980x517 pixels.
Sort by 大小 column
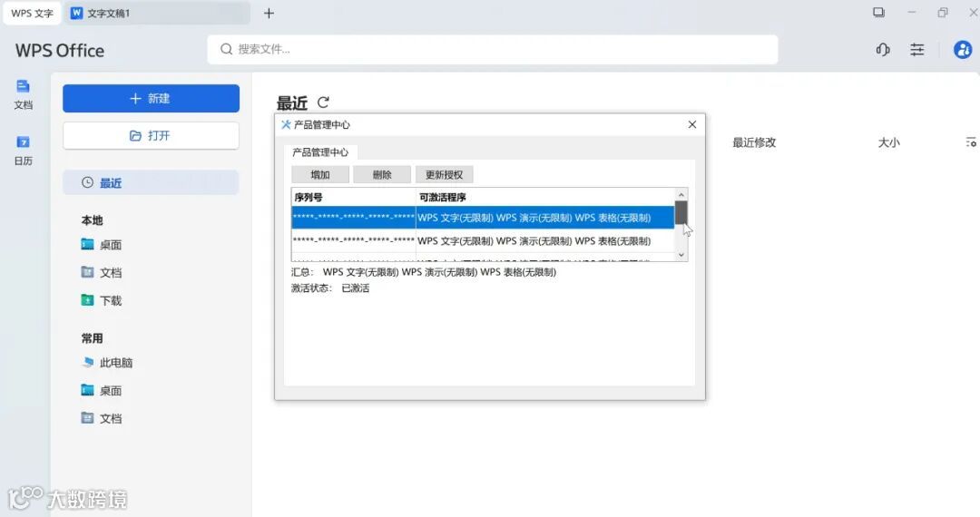(x=888, y=142)
